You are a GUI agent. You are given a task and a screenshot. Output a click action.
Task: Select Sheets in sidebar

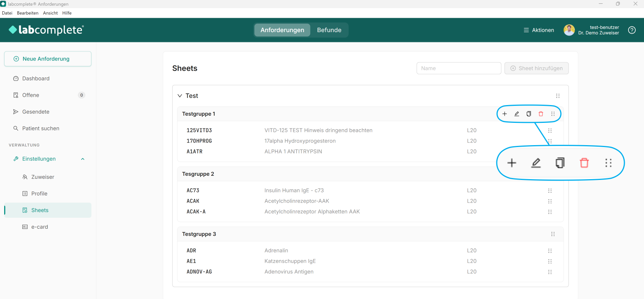click(x=48, y=210)
